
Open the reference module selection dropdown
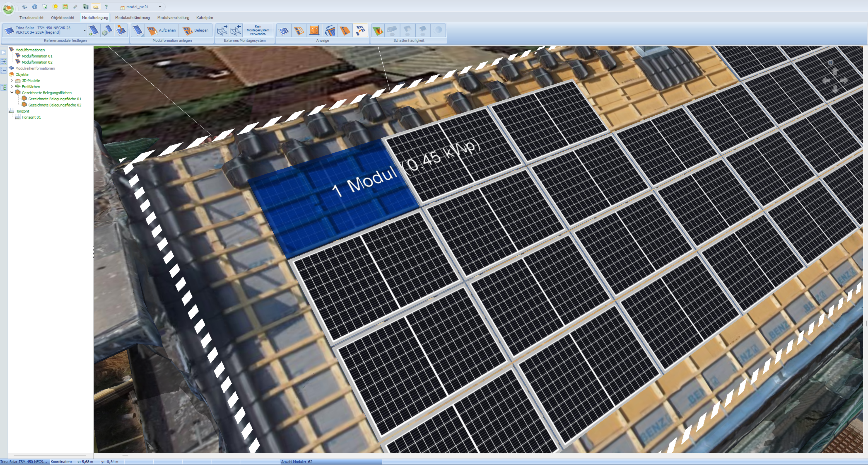point(84,30)
